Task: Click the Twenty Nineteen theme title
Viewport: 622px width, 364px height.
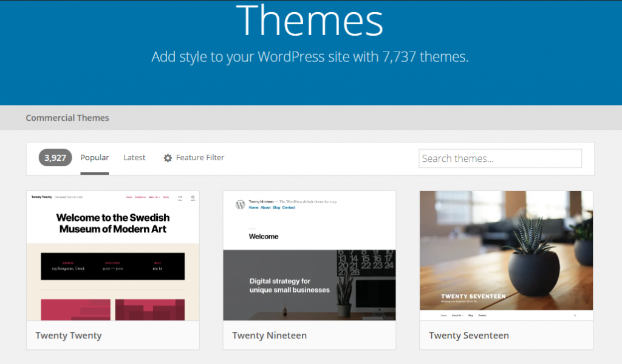Action: point(269,335)
